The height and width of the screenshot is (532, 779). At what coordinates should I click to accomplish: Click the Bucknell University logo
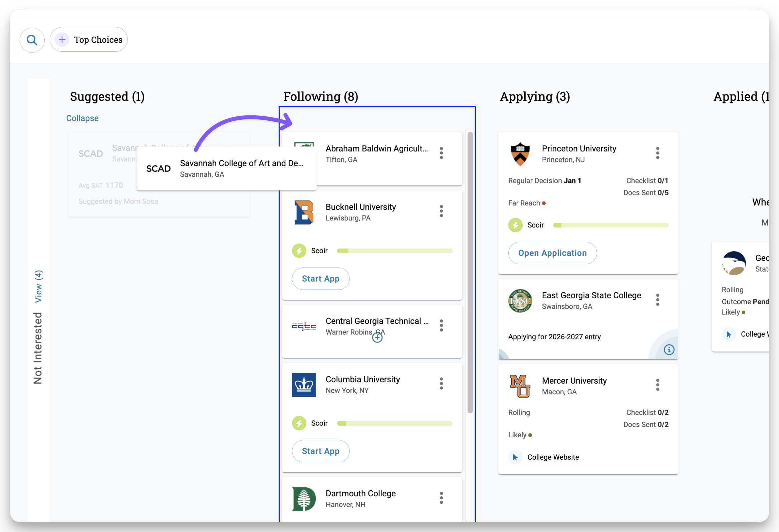pyautogui.click(x=304, y=212)
